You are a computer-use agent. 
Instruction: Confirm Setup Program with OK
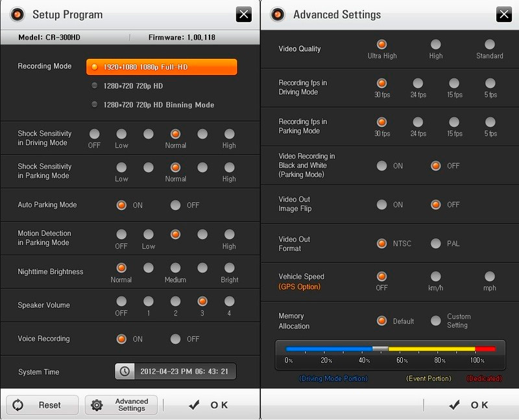pos(208,405)
